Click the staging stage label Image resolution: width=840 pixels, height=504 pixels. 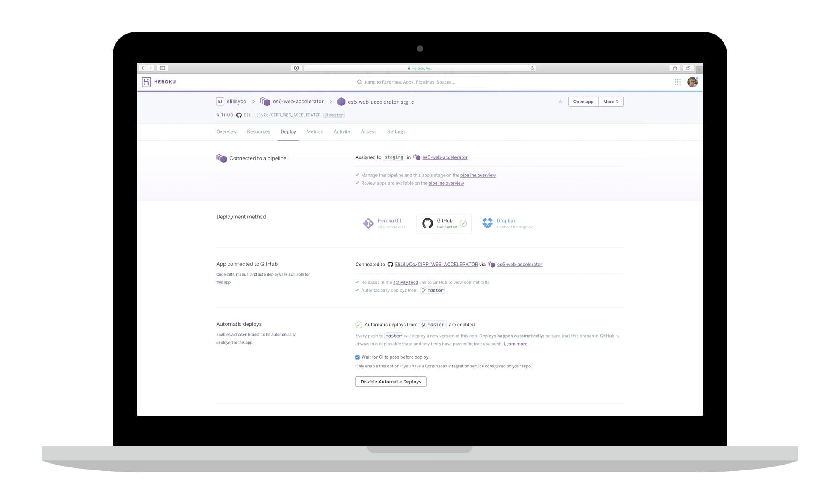click(x=394, y=157)
